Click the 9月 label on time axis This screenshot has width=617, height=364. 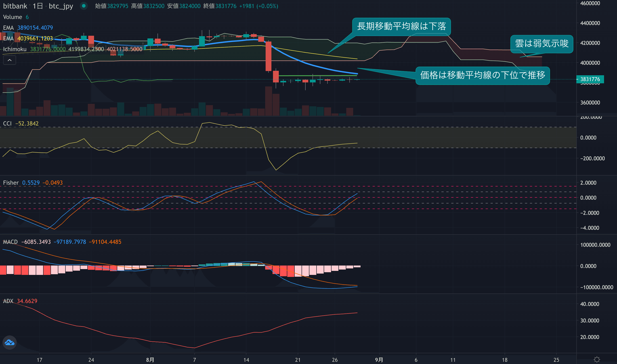point(379,360)
